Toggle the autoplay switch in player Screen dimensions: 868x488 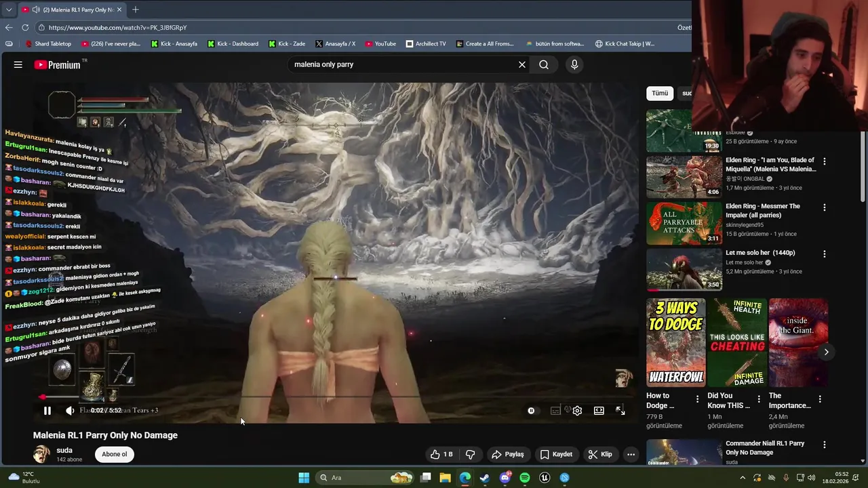[531, 411]
